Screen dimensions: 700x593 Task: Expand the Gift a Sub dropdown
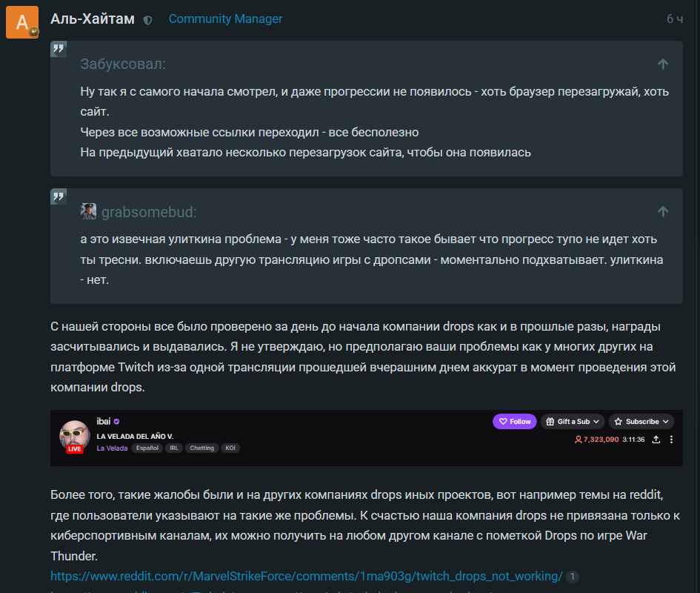tap(573, 422)
